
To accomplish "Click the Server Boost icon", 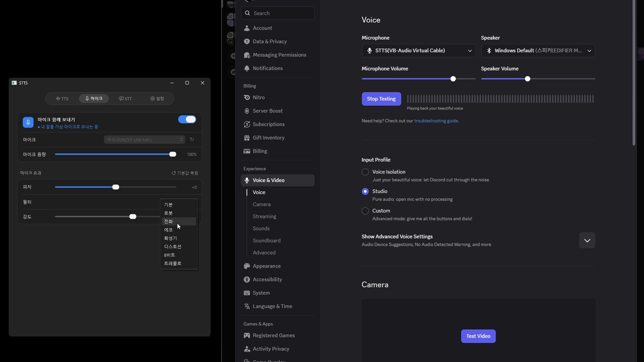I will point(247,111).
